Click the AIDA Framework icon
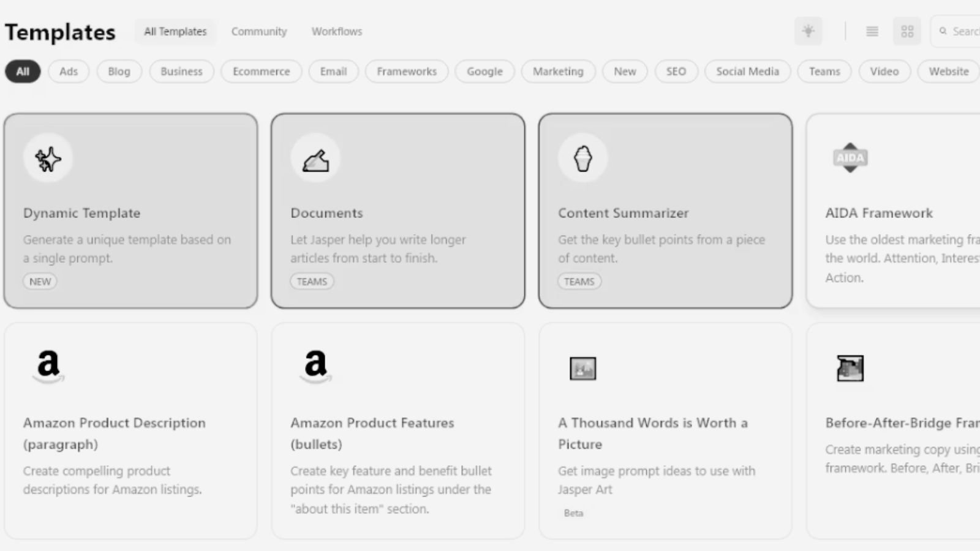This screenshot has width=980, height=551. click(850, 158)
